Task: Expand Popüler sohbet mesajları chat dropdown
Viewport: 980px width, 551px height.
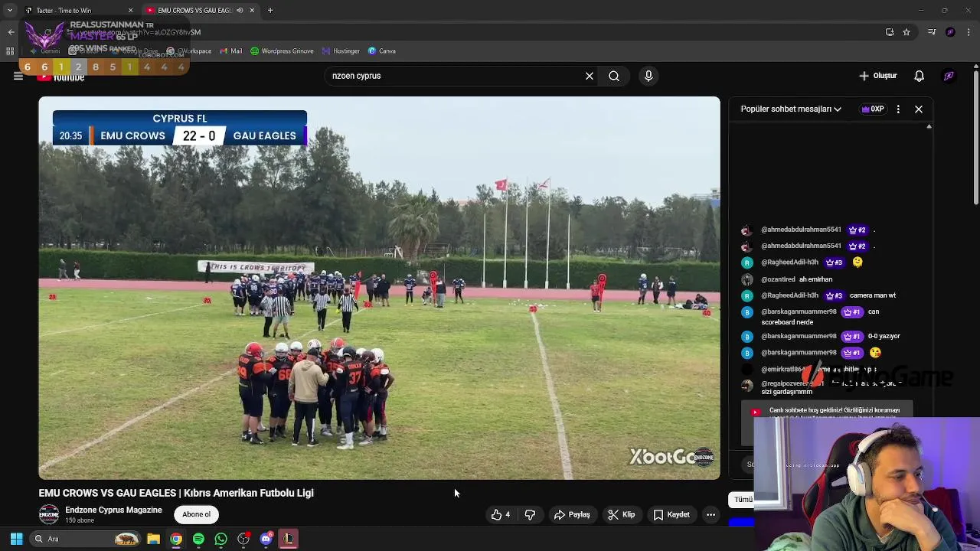Action: (x=791, y=109)
